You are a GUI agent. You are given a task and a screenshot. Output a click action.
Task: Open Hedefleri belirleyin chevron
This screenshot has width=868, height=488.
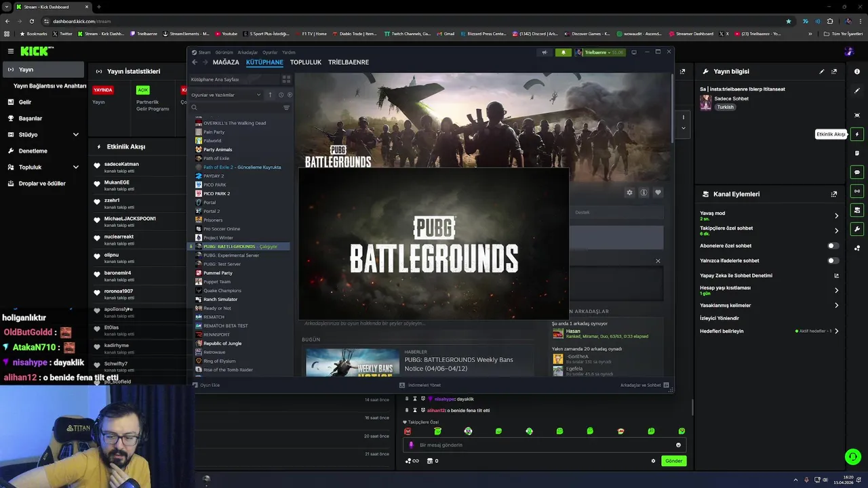pyautogui.click(x=836, y=331)
